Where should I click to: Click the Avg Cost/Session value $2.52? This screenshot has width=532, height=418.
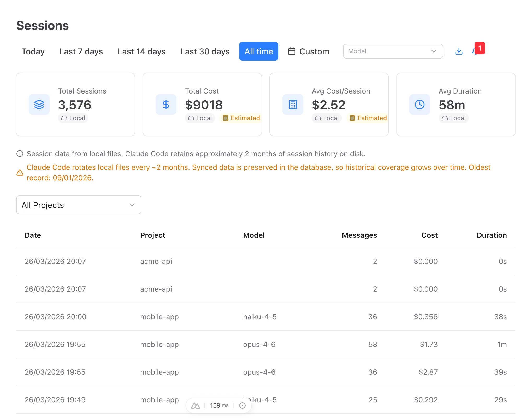click(x=329, y=105)
